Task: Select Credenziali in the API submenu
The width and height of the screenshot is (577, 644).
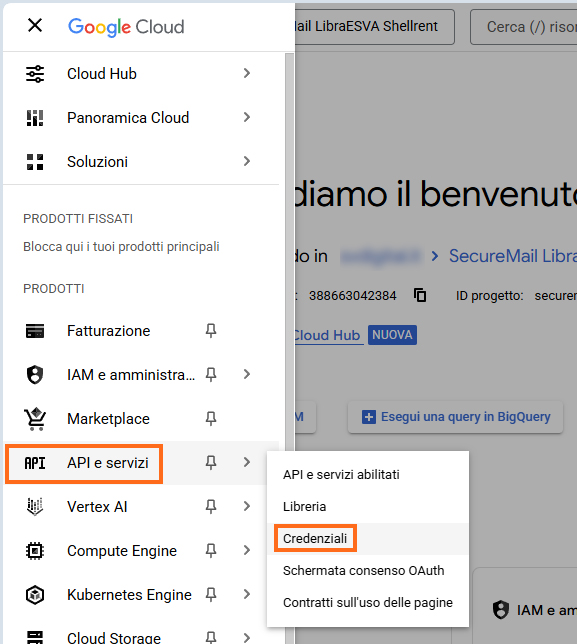Action: (368, 538)
